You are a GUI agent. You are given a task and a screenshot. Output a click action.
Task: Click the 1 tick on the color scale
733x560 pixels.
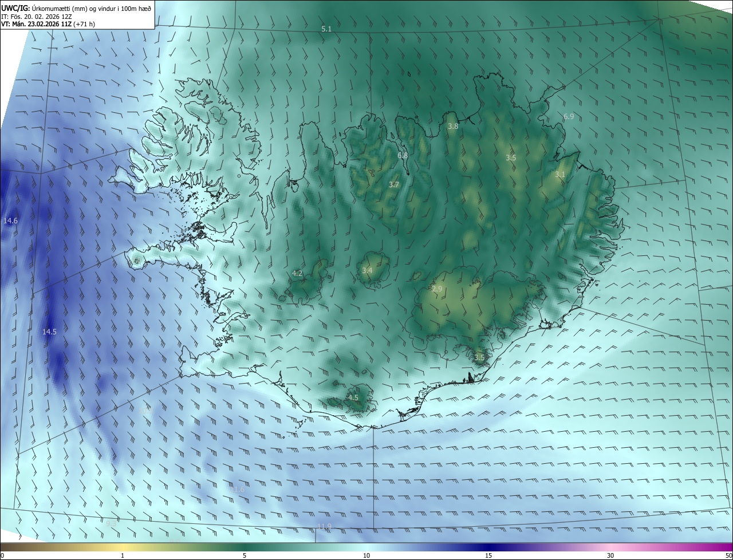click(x=123, y=555)
